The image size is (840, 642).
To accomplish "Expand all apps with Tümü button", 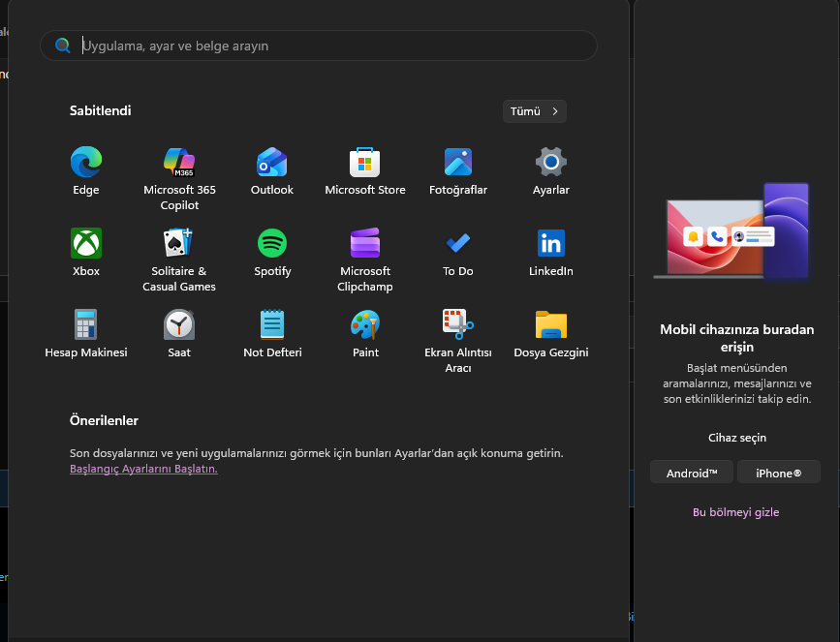I will point(534,111).
